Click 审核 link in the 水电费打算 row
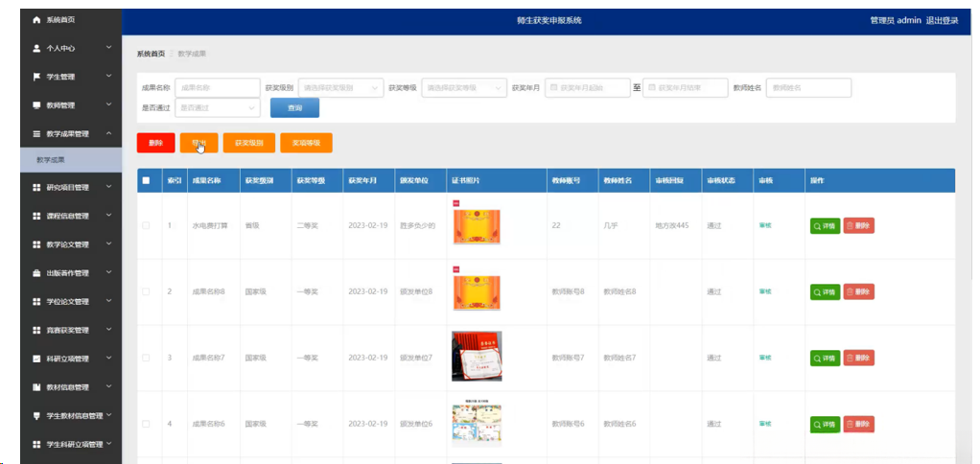 click(765, 225)
